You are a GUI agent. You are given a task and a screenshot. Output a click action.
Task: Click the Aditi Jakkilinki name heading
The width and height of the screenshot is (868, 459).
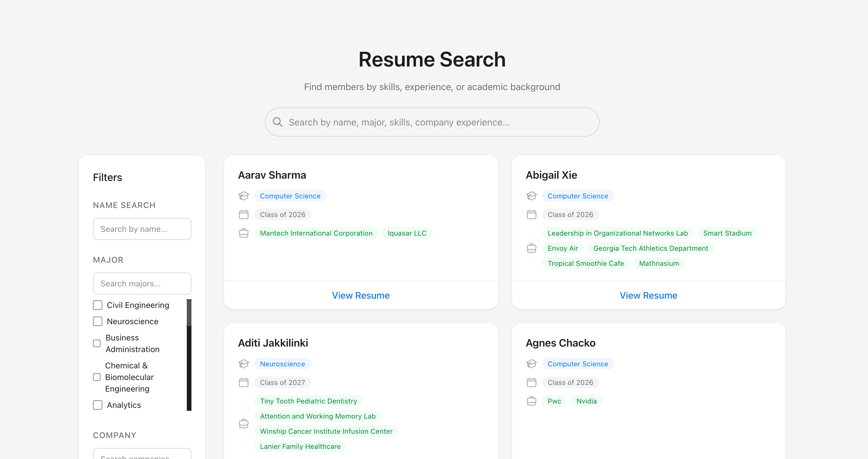point(273,343)
